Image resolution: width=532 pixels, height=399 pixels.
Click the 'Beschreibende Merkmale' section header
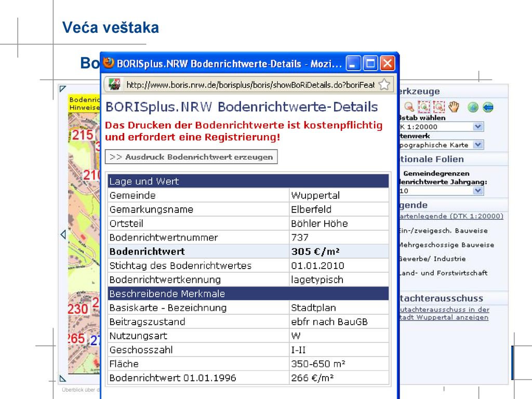click(x=248, y=294)
